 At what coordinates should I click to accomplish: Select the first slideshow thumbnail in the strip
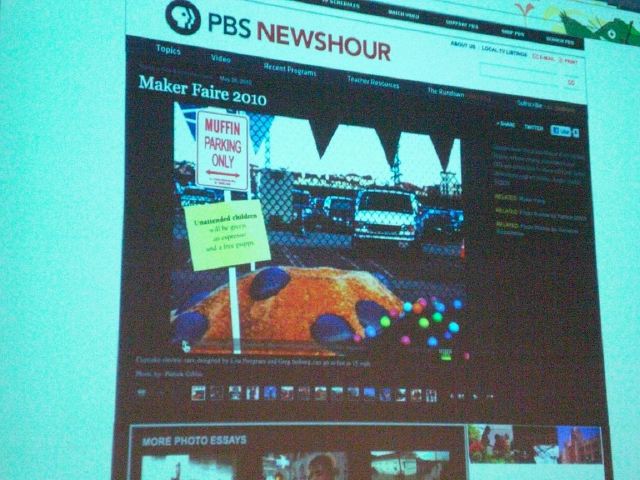198,393
